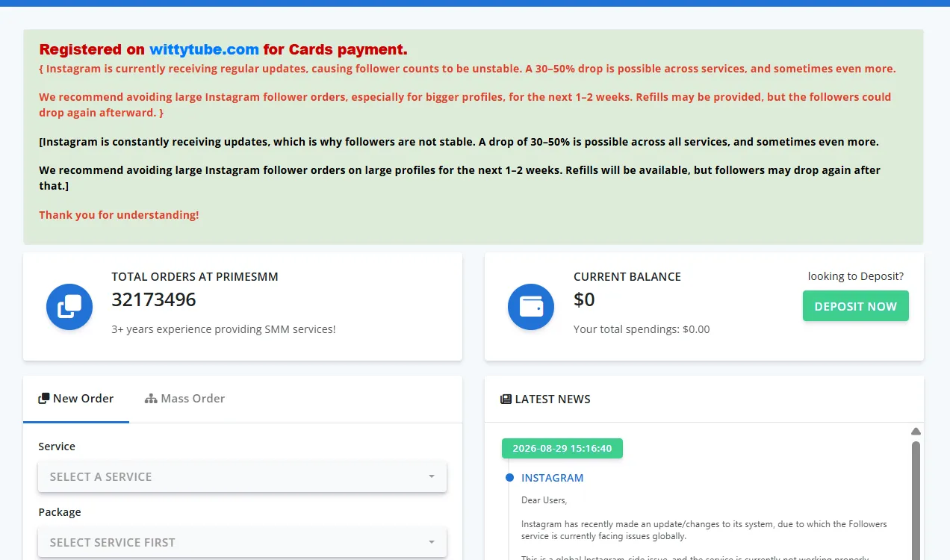Click the Deposit Now button
950x560 pixels.
(x=856, y=306)
